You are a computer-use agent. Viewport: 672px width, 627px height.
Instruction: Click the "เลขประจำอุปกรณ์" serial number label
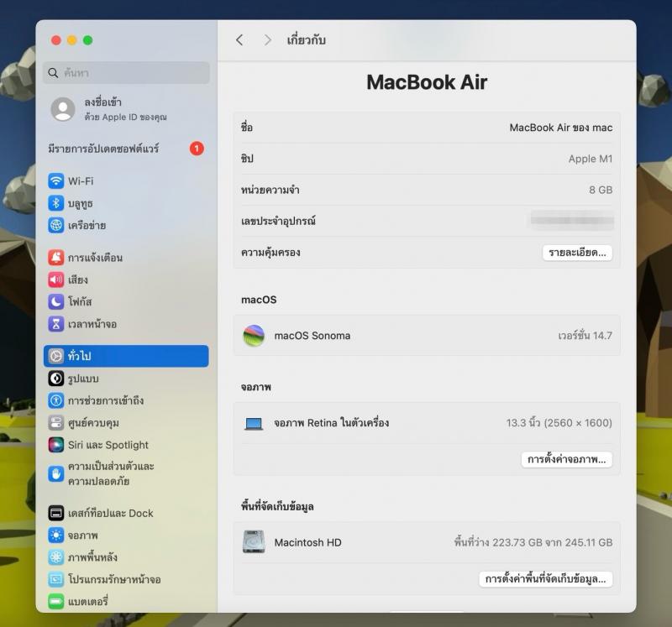(278, 221)
